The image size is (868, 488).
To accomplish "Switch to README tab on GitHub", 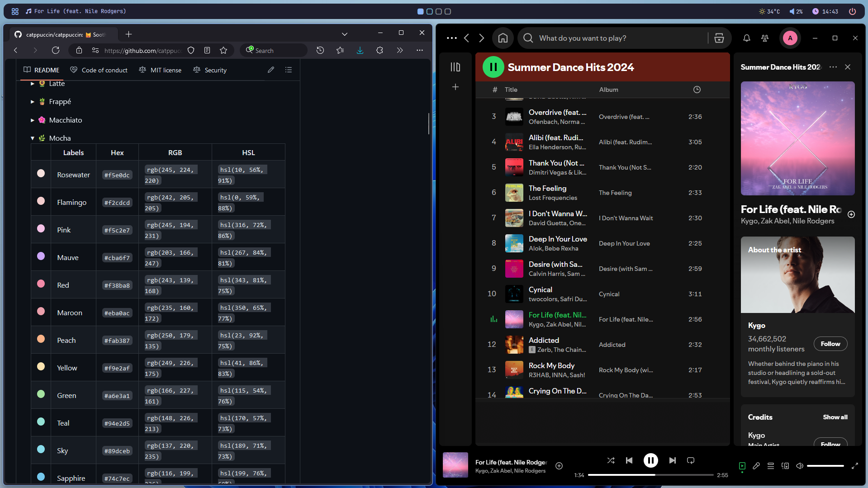I will (42, 70).
